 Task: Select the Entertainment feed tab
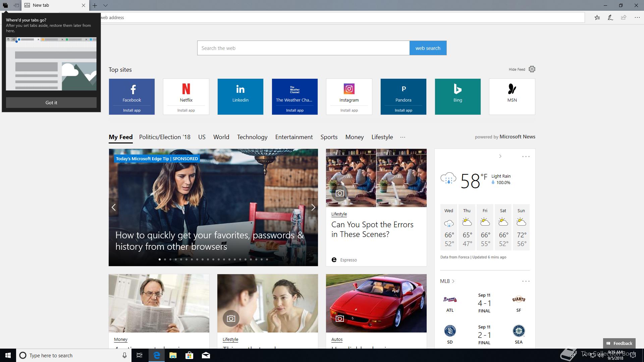(294, 137)
